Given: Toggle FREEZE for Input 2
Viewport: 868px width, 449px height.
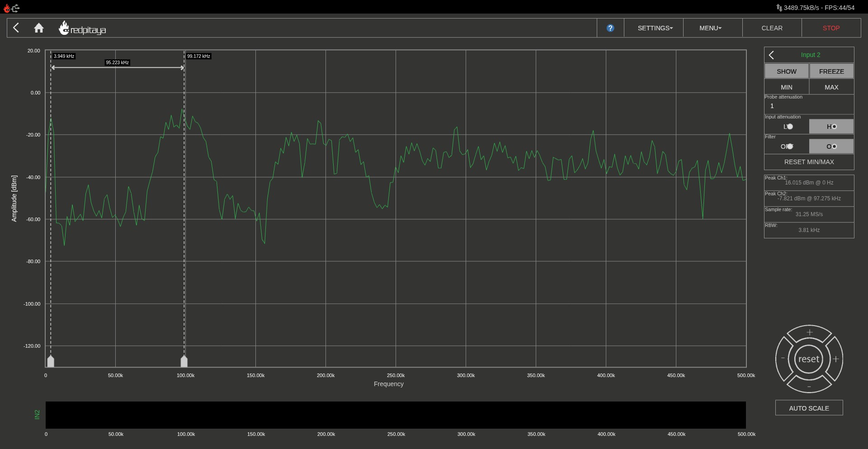Looking at the screenshot, I should [831, 71].
